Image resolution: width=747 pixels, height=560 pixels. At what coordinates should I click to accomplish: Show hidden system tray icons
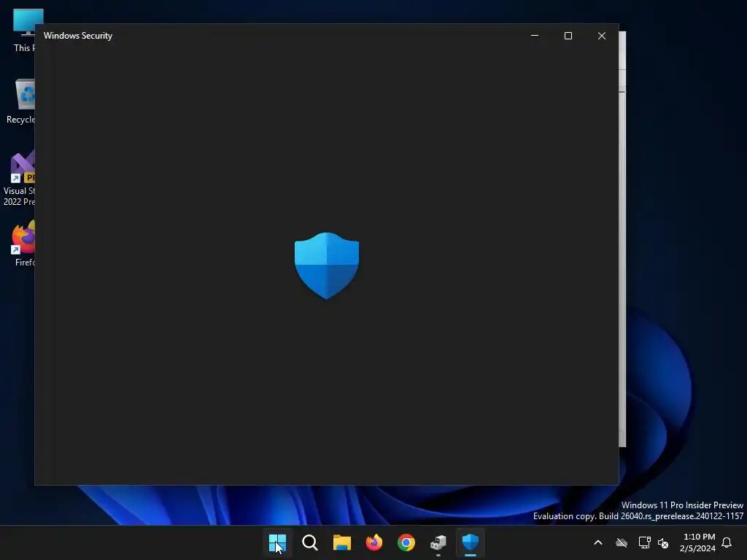point(598,542)
